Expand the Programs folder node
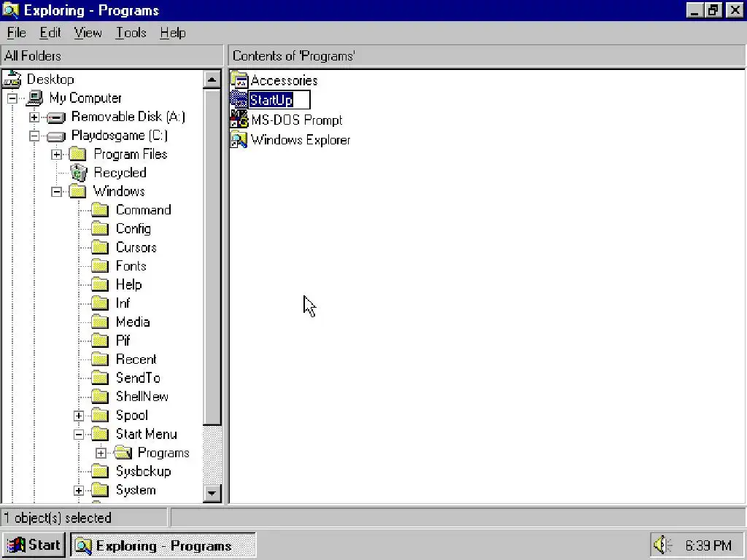Viewport: 747px width, 560px height. pyautogui.click(x=101, y=453)
